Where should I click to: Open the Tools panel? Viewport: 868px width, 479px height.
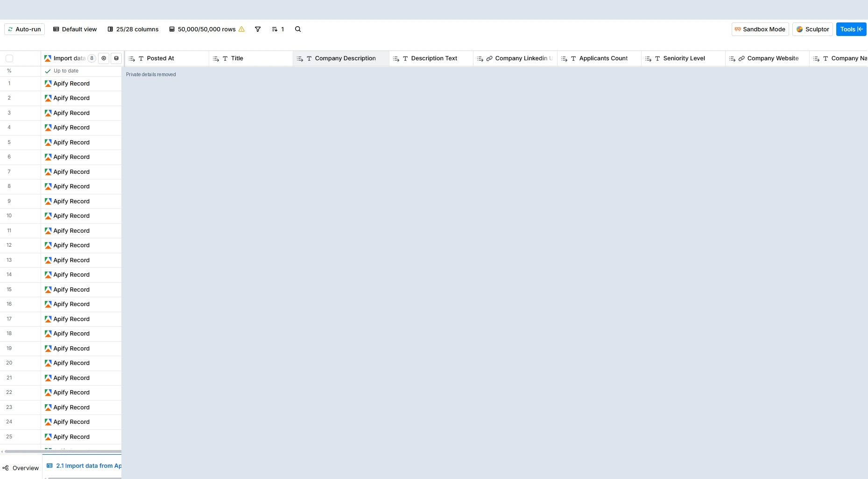pyautogui.click(x=851, y=29)
